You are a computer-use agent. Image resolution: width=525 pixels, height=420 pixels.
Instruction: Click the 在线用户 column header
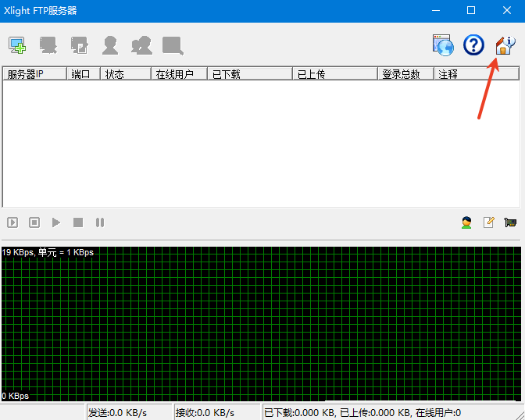point(179,74)
